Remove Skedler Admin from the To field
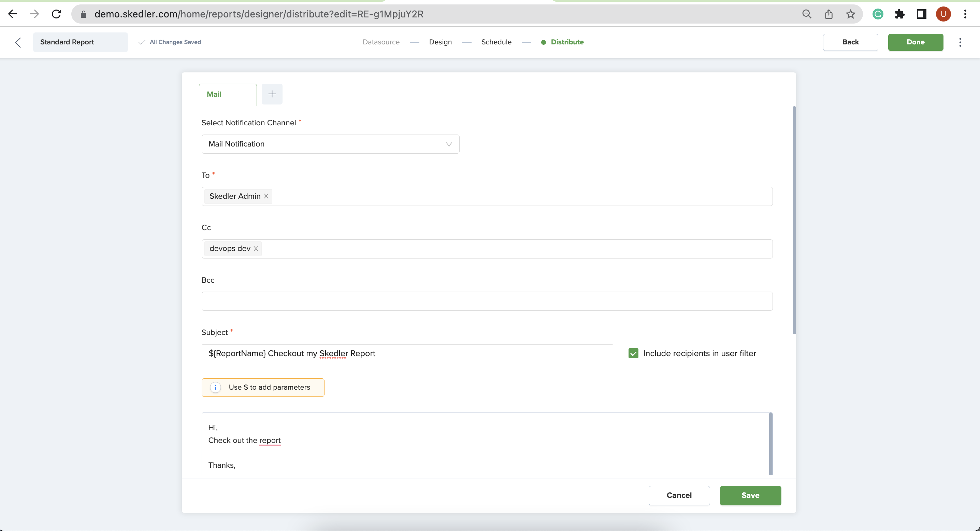This screenshot has width=980, height=531. [x=266, y=196]
